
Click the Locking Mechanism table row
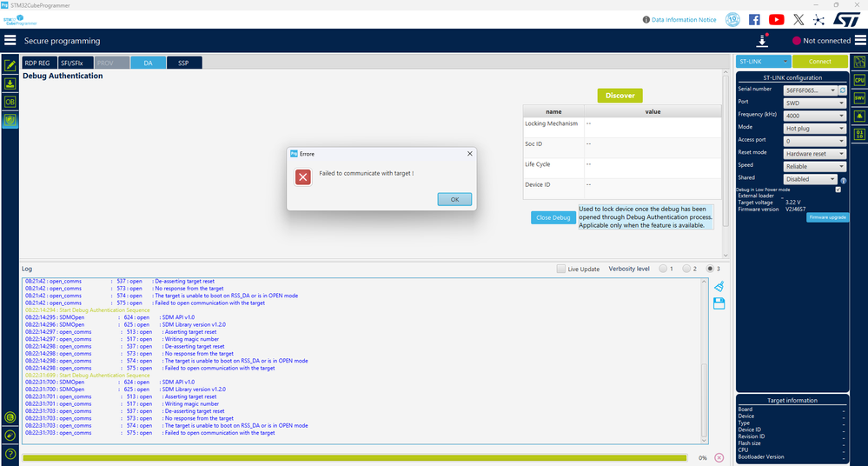point(622,128)
